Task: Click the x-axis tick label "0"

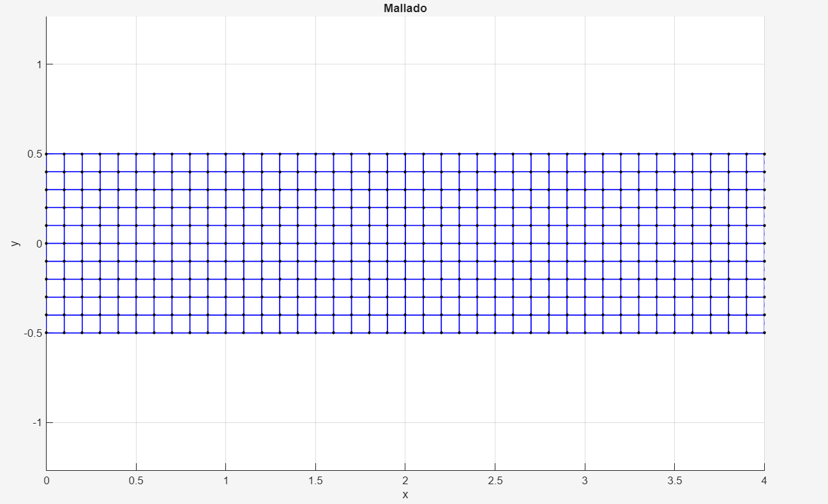Action: (x=46, y=480)
